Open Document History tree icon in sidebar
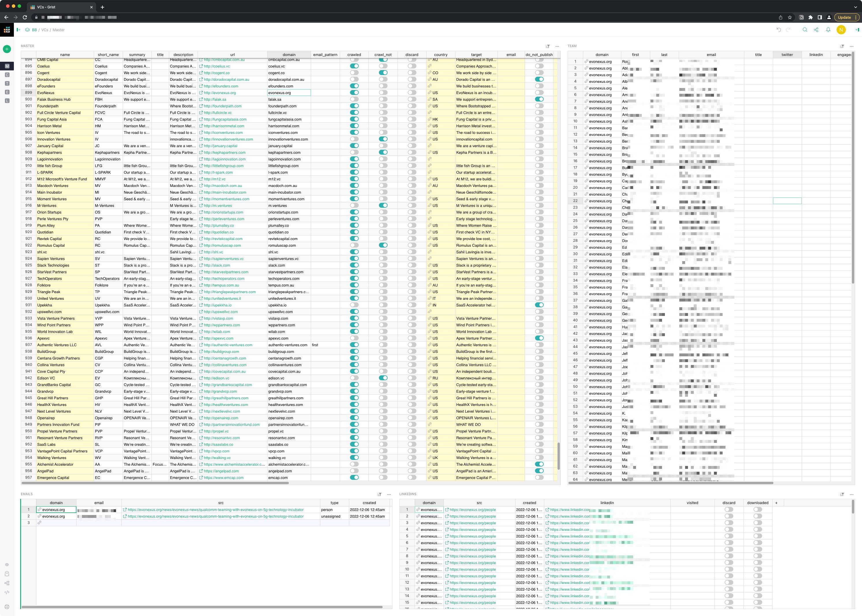The width and height of the screenshot is (862, 616). (7, 583)
